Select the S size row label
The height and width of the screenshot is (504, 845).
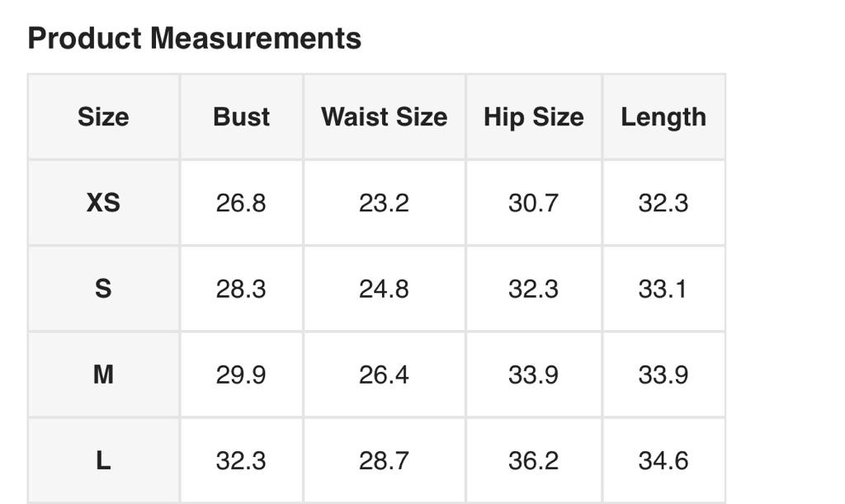pyautogui.click(x=103, y=289)
